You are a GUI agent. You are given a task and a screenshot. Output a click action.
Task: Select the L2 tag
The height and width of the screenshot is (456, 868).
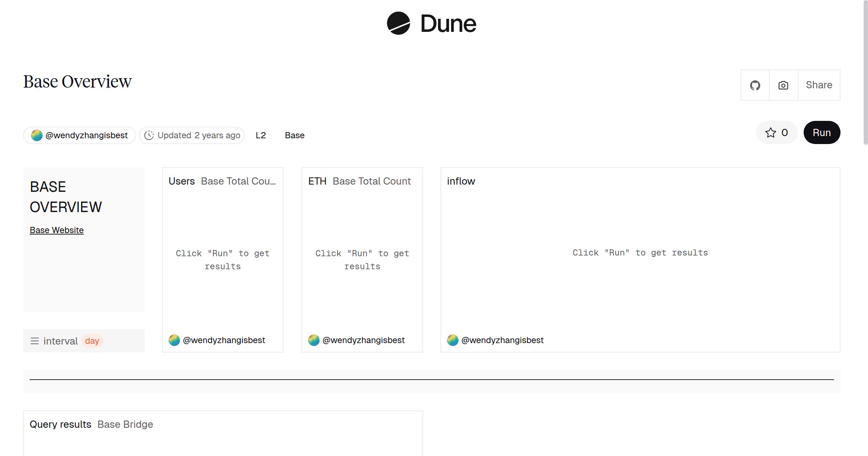260,135
